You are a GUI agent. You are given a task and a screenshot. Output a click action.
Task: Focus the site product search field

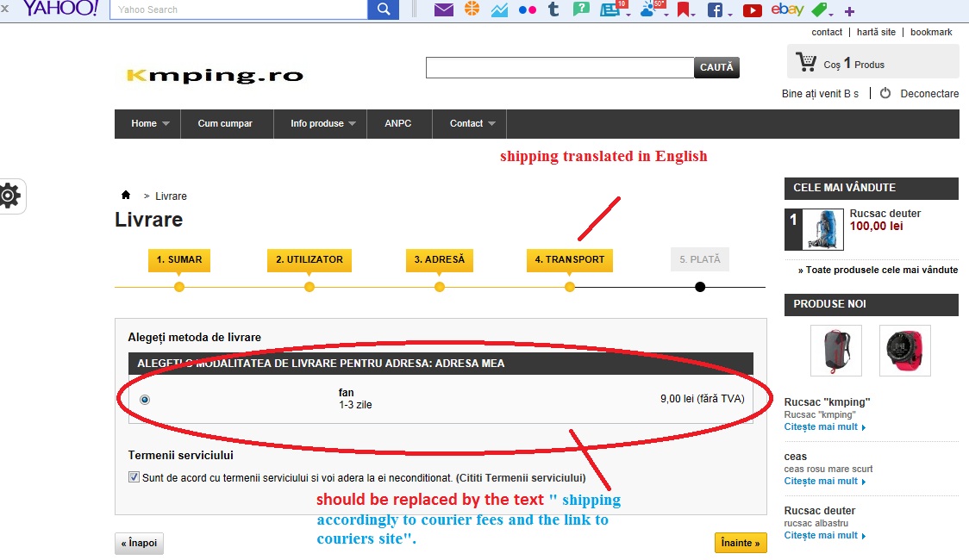560,67
